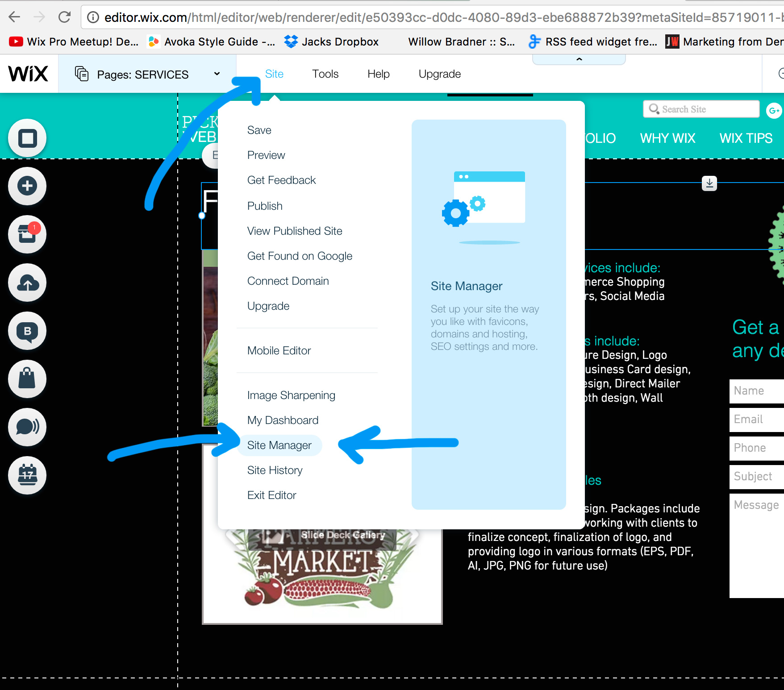Click the 'Get a' teal heading text

pos(755,328)
